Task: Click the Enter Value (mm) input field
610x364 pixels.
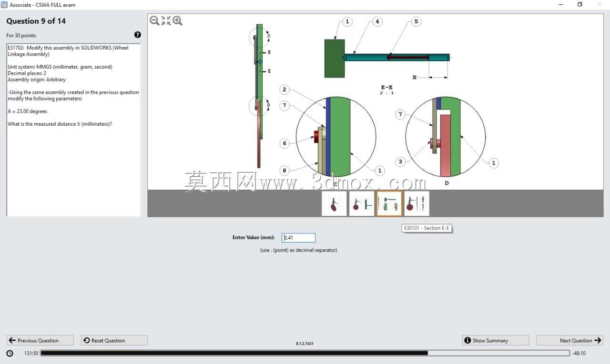Action: tap(298, 238)
